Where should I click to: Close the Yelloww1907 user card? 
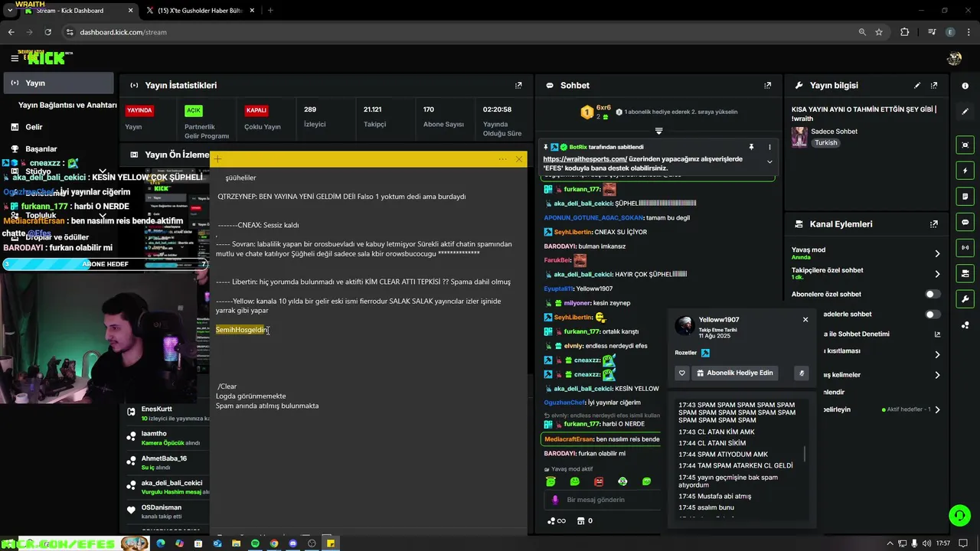(805, 319)
